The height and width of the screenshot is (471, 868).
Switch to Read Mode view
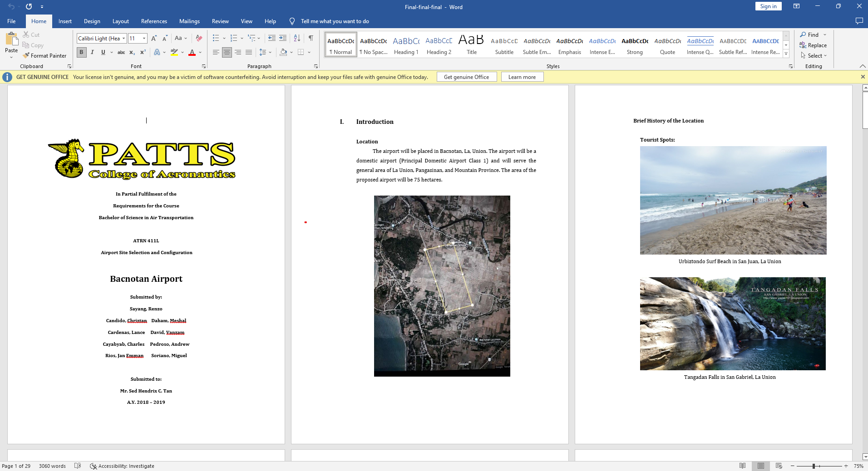(x=743, y=466)
